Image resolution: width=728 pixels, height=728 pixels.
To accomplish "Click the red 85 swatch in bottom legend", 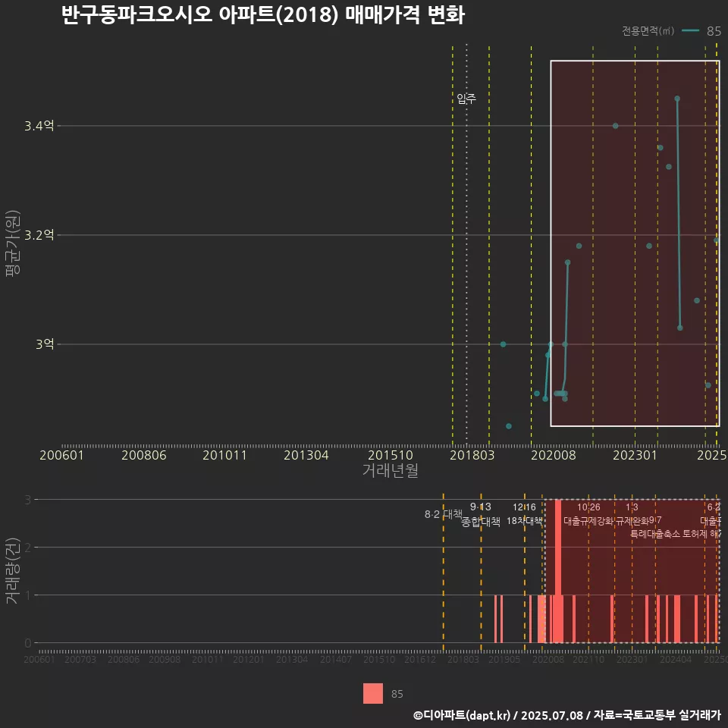I will coord(373,693).
